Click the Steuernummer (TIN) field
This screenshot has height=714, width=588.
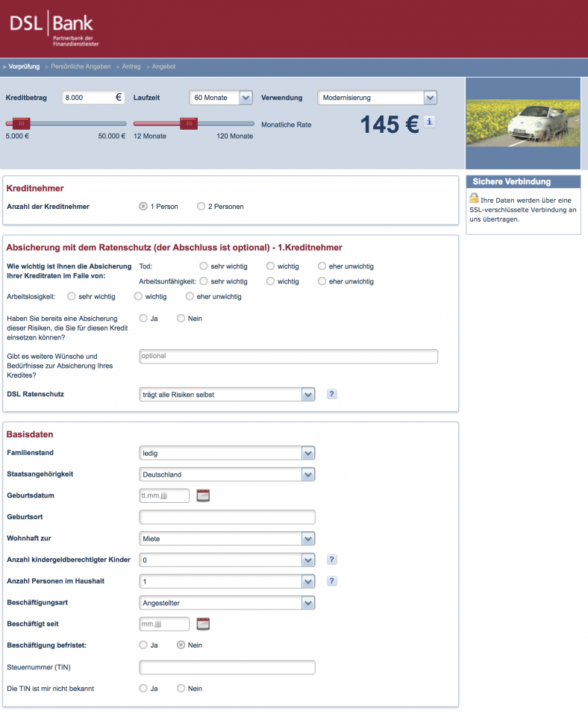pyautogui.click(x=227, y=667)
